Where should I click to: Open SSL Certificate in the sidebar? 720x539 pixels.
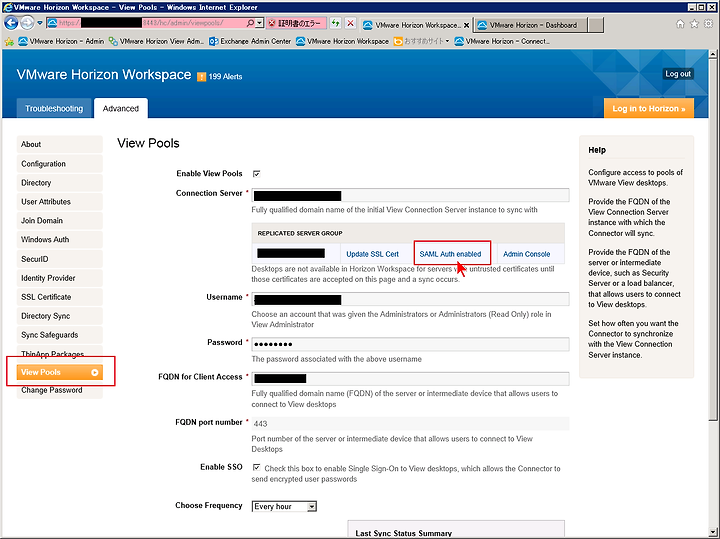pos(59,297)
